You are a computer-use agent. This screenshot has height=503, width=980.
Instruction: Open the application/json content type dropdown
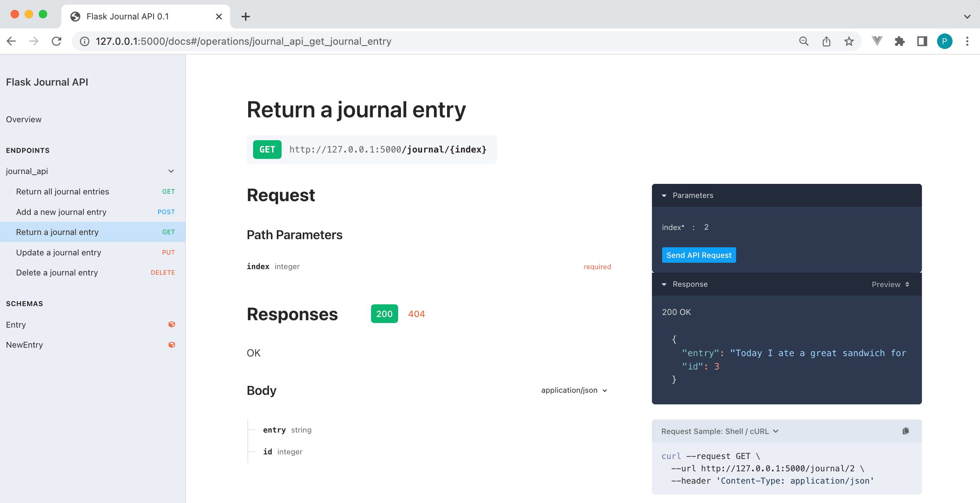tap(574, 390)
